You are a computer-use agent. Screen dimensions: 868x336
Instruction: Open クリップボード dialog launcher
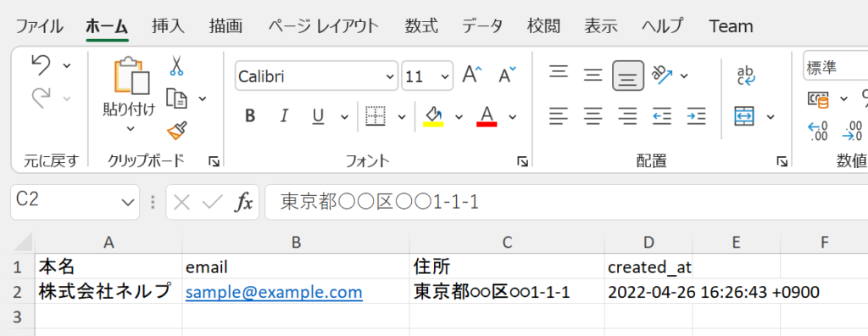(x=214, y=161)
